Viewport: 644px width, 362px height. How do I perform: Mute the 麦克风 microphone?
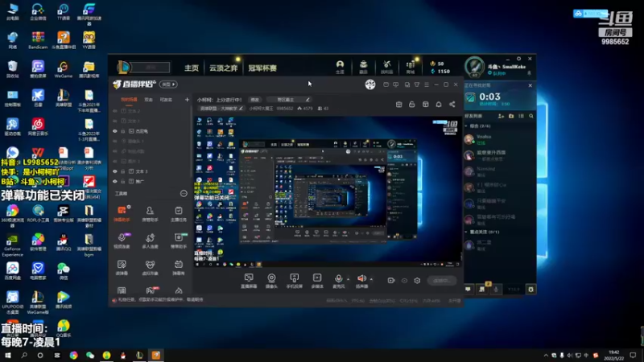tap(338, 279)
